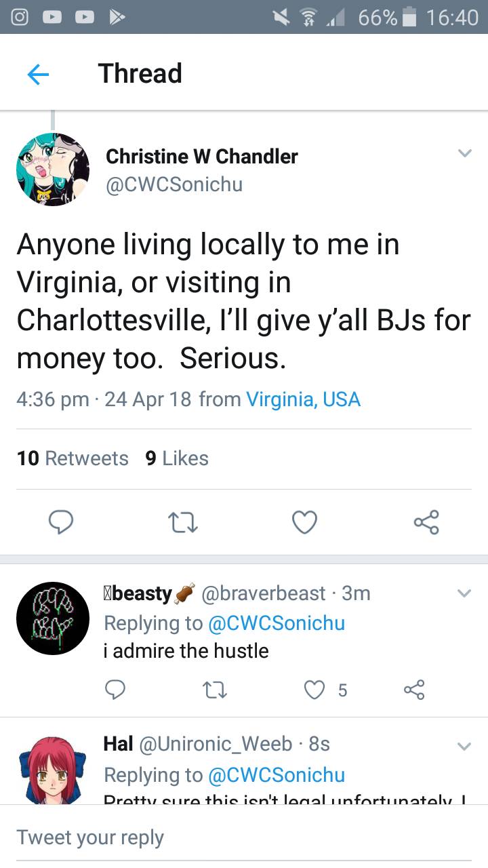Share beasty's reply
Screen dimensions: 488x868
pyautogui.click(x=413, y=689)
